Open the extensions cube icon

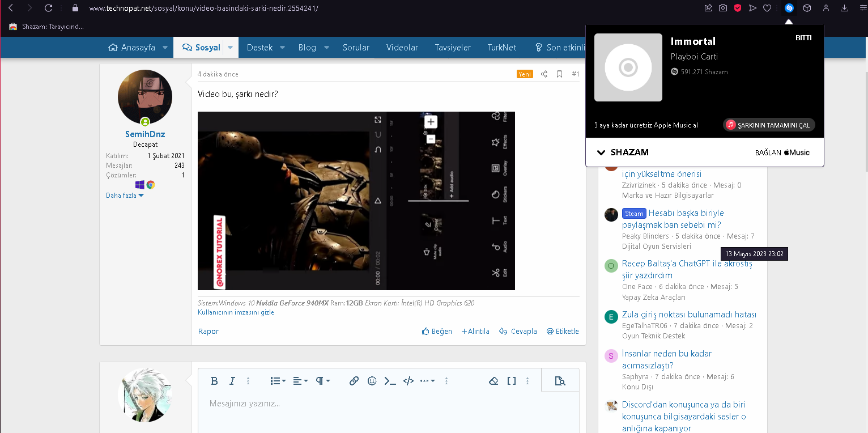807,8
